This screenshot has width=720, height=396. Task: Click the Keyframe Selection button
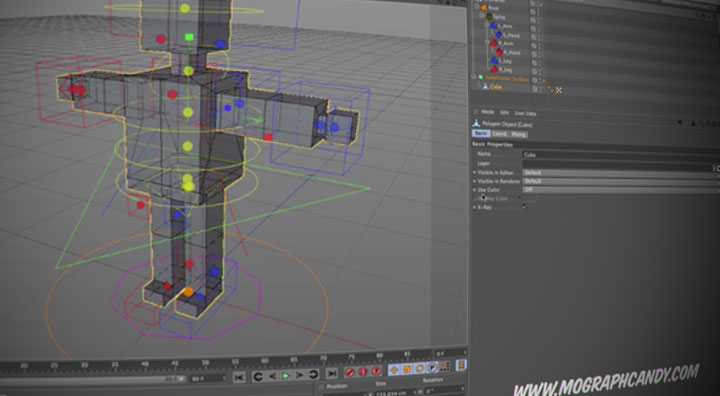pos(377,370)
